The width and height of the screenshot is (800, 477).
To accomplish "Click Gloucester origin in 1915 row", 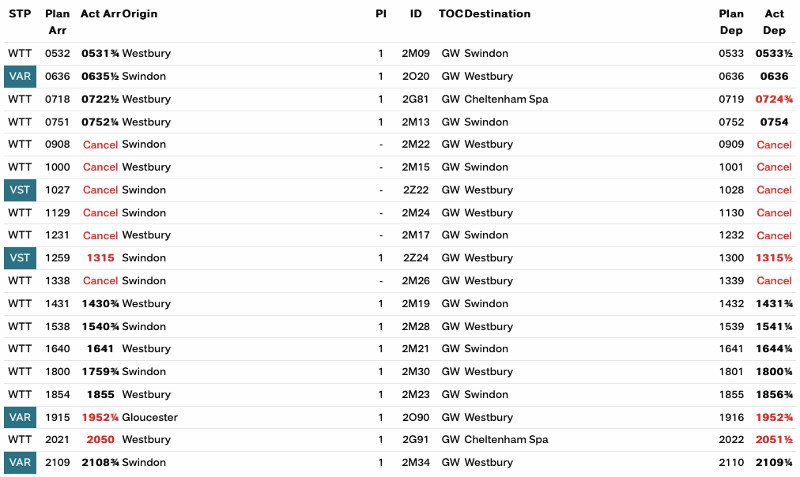I will coord(149,417).
